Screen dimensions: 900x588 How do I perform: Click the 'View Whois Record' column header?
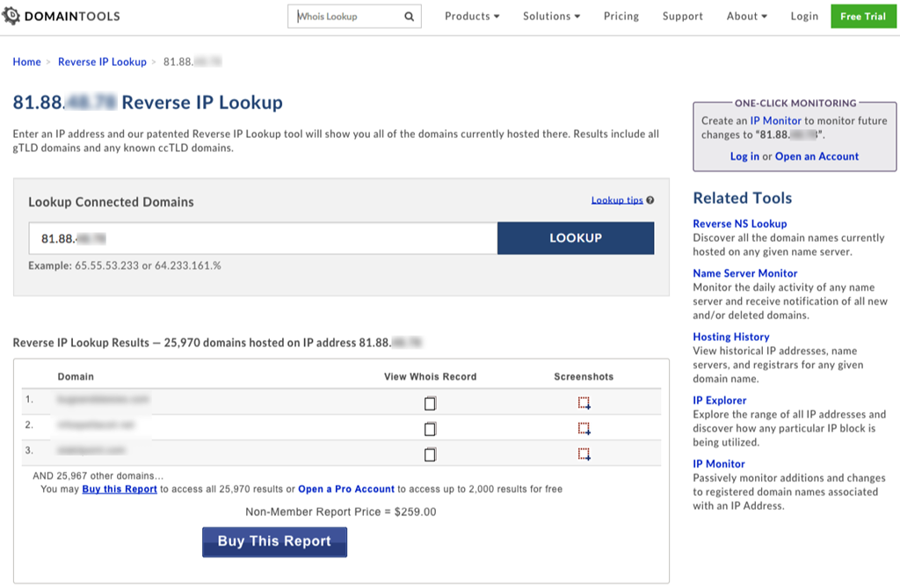(x=431, y=377)
